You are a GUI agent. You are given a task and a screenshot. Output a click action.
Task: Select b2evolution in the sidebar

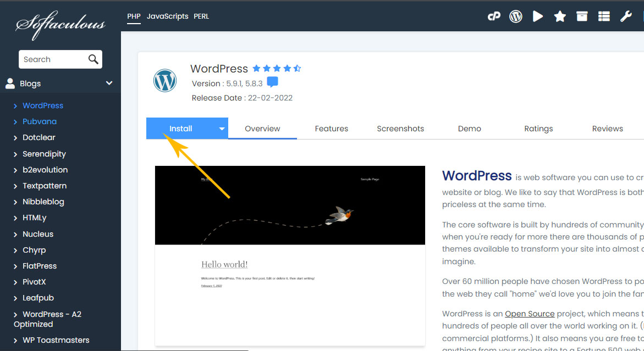45,170
